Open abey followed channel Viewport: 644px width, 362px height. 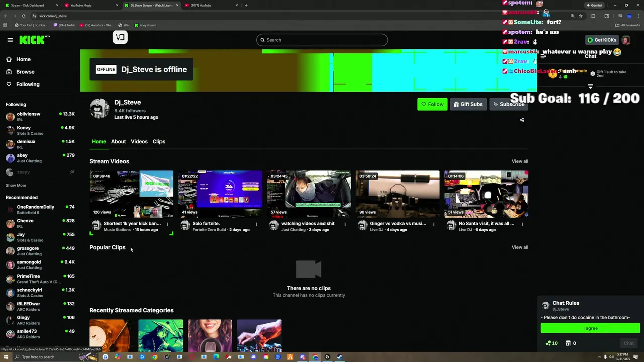point(40,158)
